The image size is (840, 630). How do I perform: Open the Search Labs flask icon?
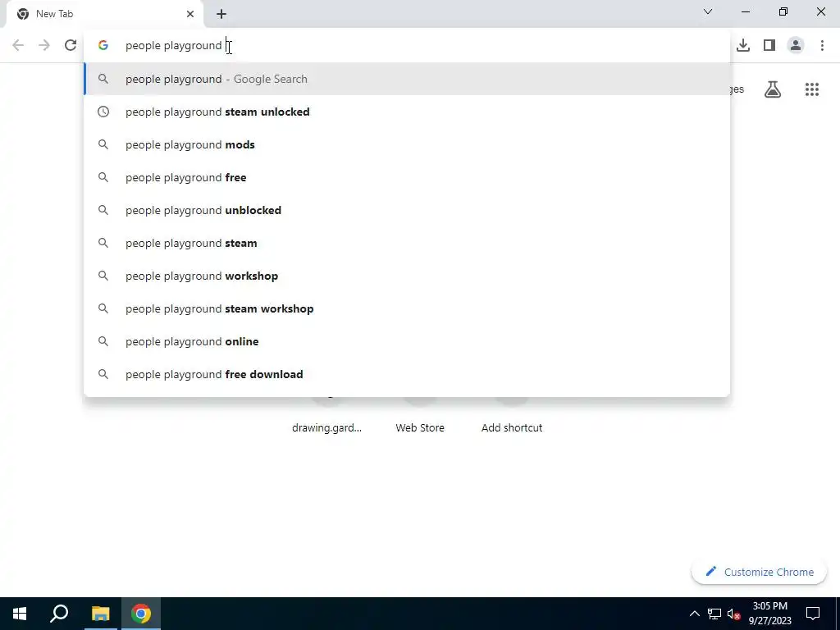773,89
